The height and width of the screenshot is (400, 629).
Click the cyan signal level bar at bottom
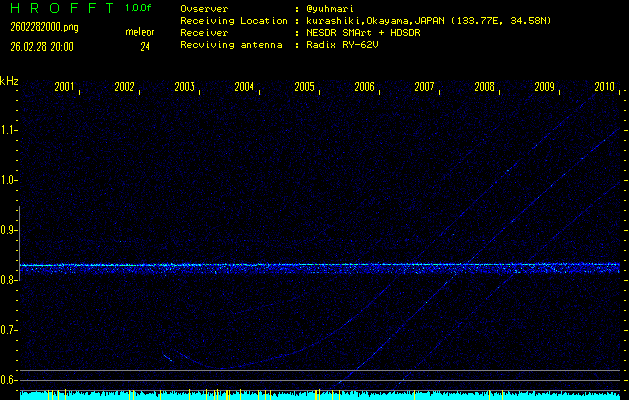[320, 395]
